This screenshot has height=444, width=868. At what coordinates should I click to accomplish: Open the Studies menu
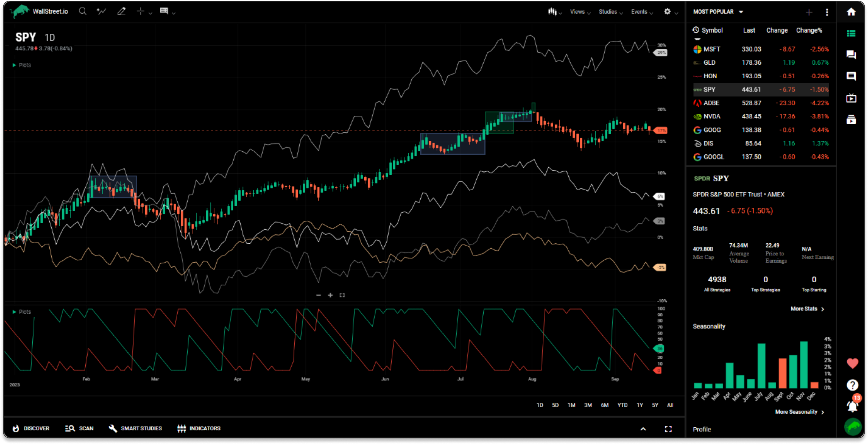(611, 12)
